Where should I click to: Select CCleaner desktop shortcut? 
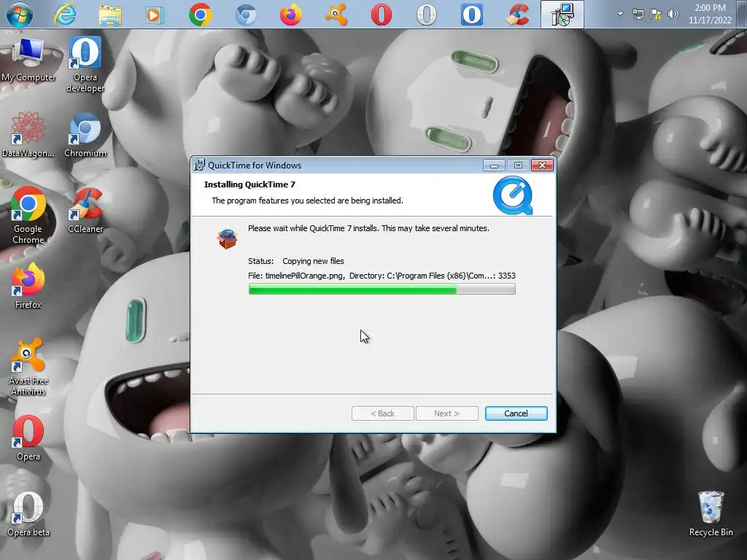click(x=85, y=211)
